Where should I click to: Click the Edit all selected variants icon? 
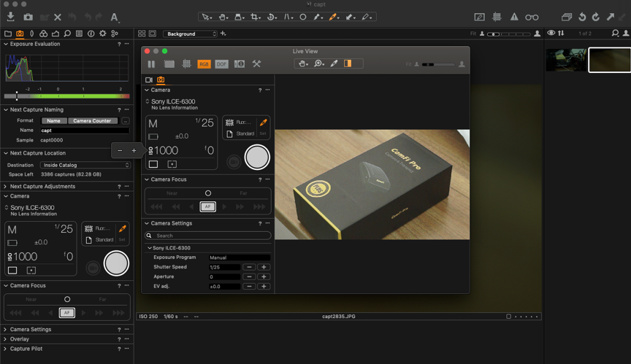567,17
